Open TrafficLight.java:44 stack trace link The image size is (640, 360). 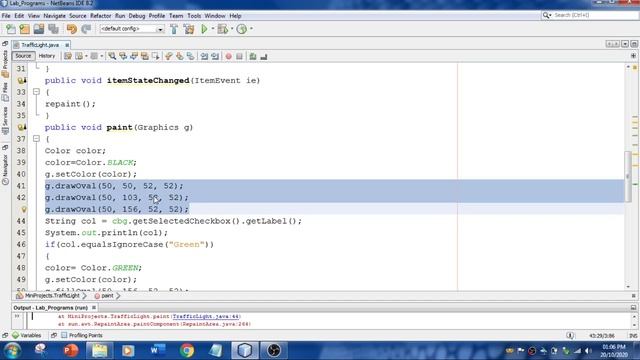tap(206, 316)
